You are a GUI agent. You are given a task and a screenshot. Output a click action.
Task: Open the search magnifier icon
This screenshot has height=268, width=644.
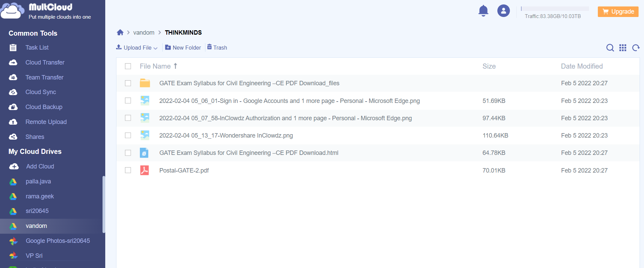[610, 48]
